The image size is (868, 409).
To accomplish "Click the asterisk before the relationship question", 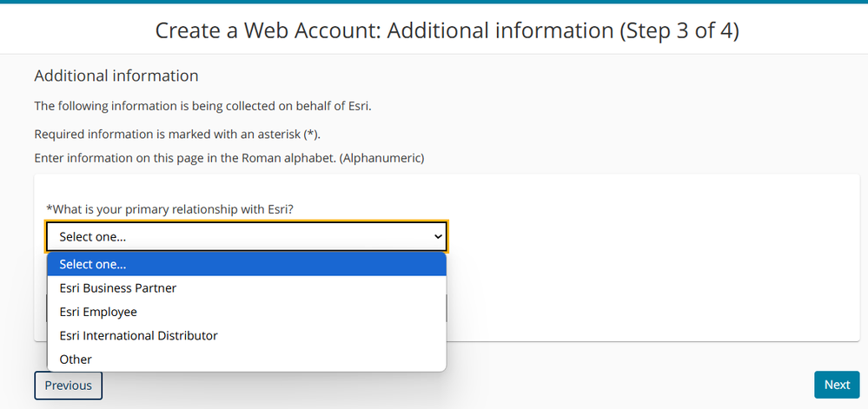I will tap(49, 208).
